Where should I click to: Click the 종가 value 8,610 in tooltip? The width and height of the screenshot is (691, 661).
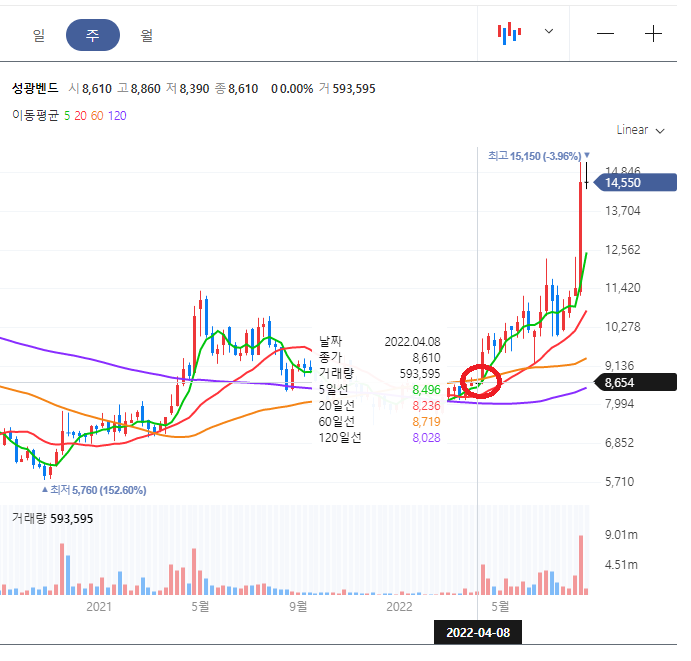click(x=426, y=358)
